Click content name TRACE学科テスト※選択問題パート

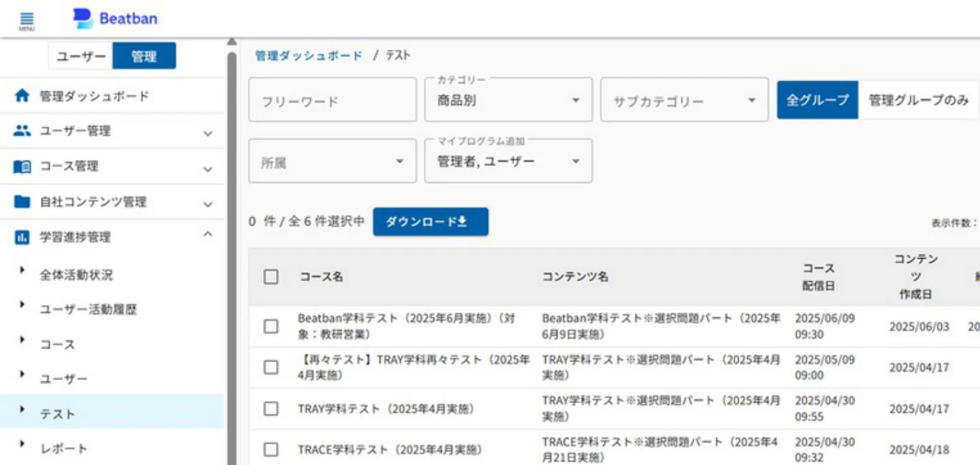659,450
